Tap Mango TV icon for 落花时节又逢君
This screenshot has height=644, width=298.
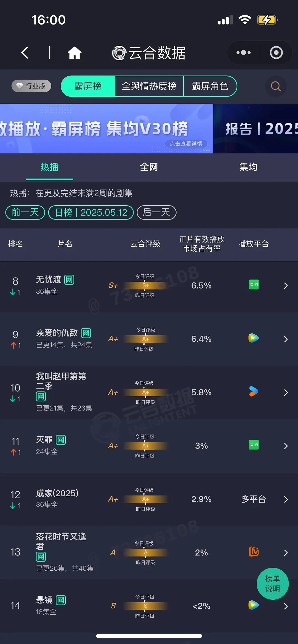click(254, 552)
